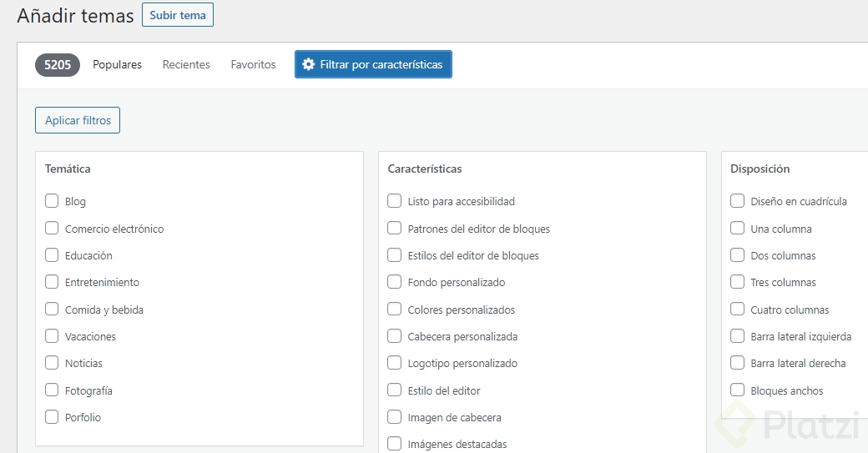Click the gear icon in the filter button
The image size is (868, 453).
point(309,64)
